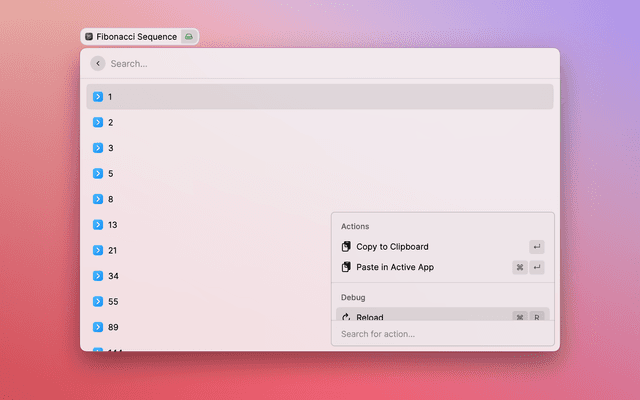Select the Copy to Clipboard label in Actions
The height and width of the screenshot is (400, 640).
click(392, 247)
